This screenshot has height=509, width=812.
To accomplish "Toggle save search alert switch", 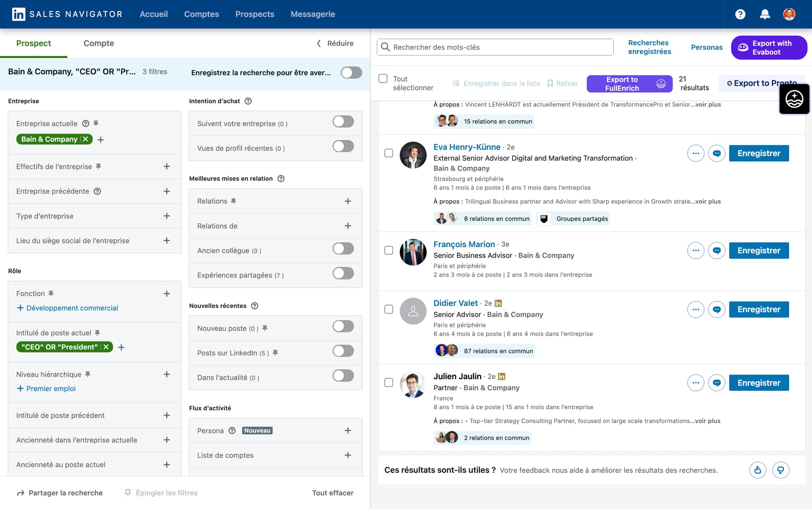I will [351, 72].
